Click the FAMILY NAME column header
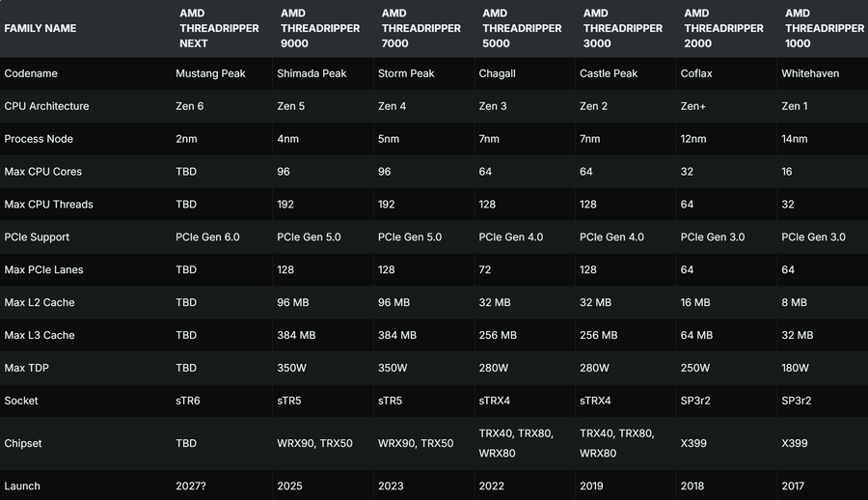The width and height of the screenshot is (868, 500). click(x=41, y=28)
